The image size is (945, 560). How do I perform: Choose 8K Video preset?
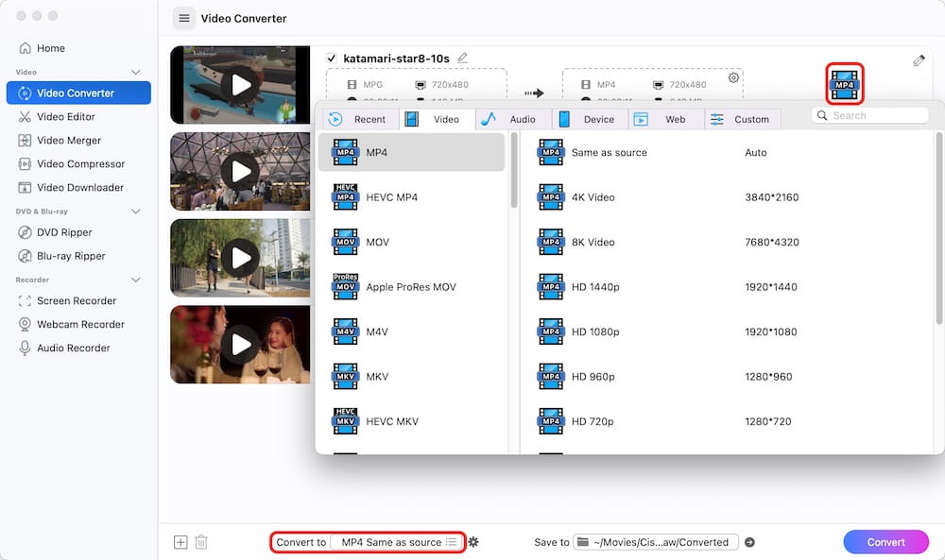pyautogui.click(x=726, y=242)
